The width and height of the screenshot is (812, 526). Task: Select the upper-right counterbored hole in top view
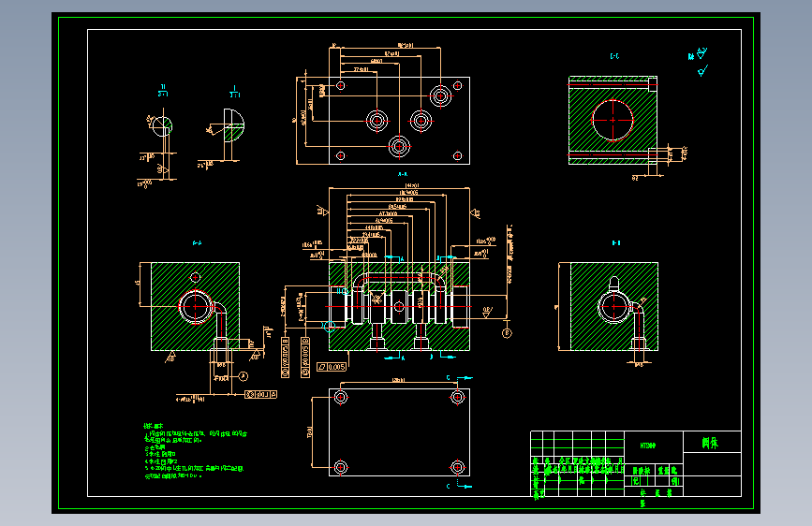tap(441, 95)
